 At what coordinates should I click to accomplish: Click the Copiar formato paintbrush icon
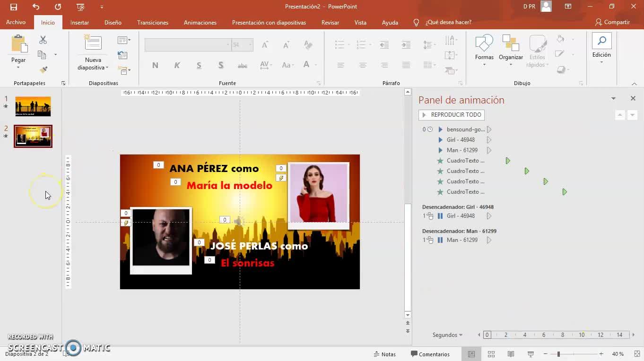(x=43, y=69)
